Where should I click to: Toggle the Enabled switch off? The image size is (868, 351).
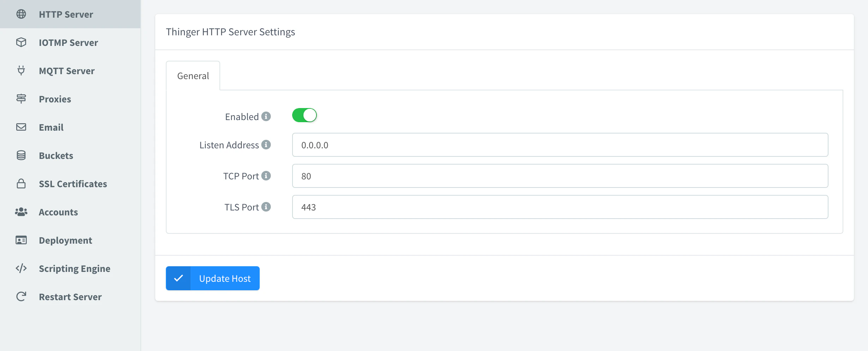click(x=305, y=115)
